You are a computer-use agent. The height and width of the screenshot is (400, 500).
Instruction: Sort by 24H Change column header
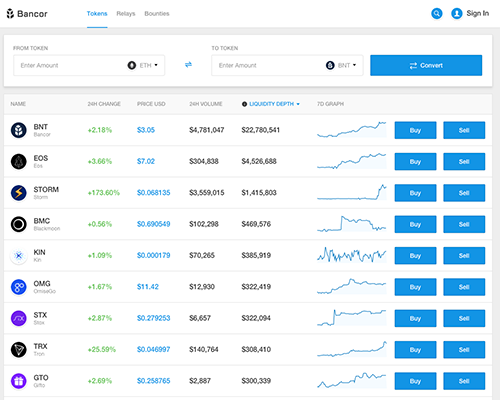(104, 104)
